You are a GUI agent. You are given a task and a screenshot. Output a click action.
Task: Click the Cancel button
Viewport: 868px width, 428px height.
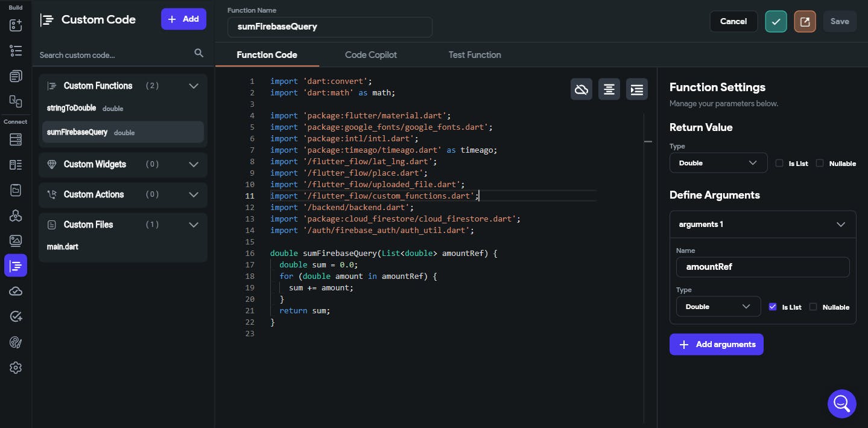click(733, 21)
